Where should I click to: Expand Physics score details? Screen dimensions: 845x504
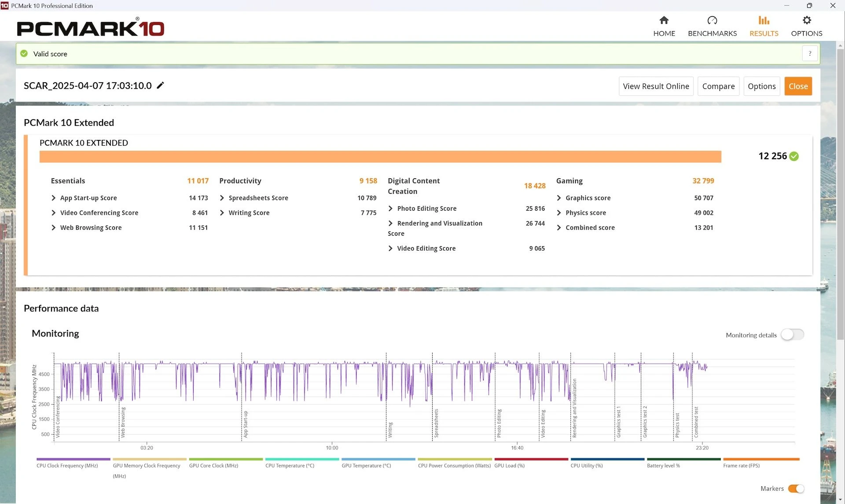[x=559, y=213]
